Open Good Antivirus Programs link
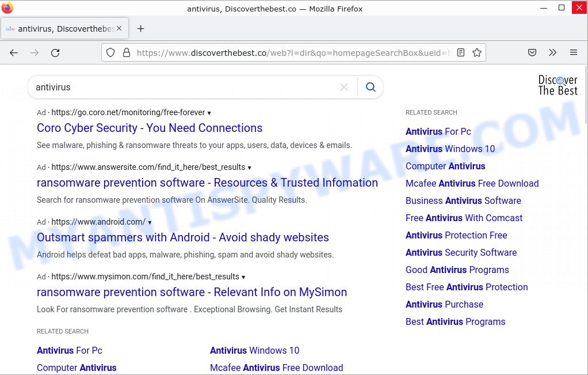Viewport: 588px width, 375px height. click(x=457, y=270)
